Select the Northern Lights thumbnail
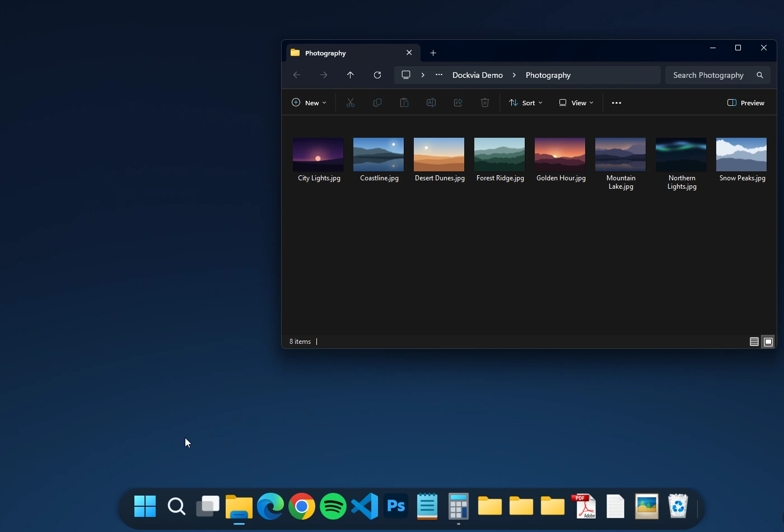 [x=681, y=155]
